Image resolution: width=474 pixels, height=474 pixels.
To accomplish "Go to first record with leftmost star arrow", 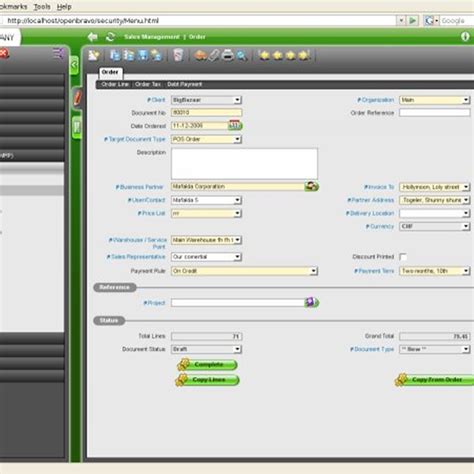I will coord(264,55).
